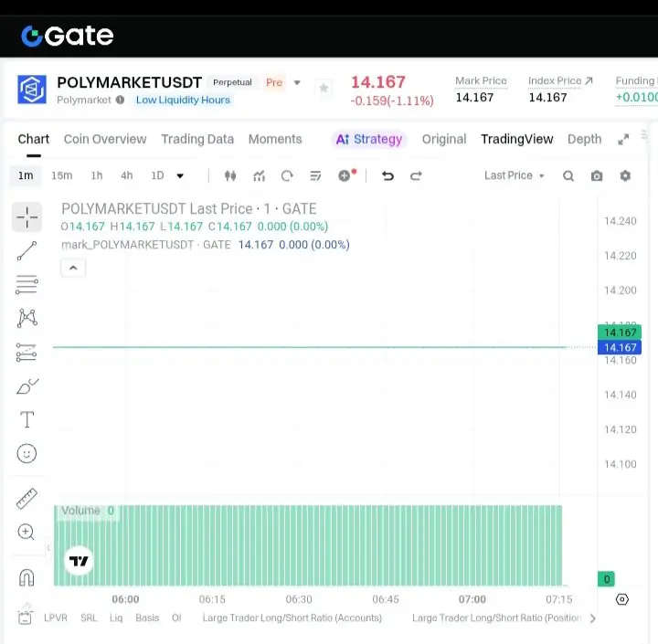
Task: Select the brush drawing tool
Action: 27,386
